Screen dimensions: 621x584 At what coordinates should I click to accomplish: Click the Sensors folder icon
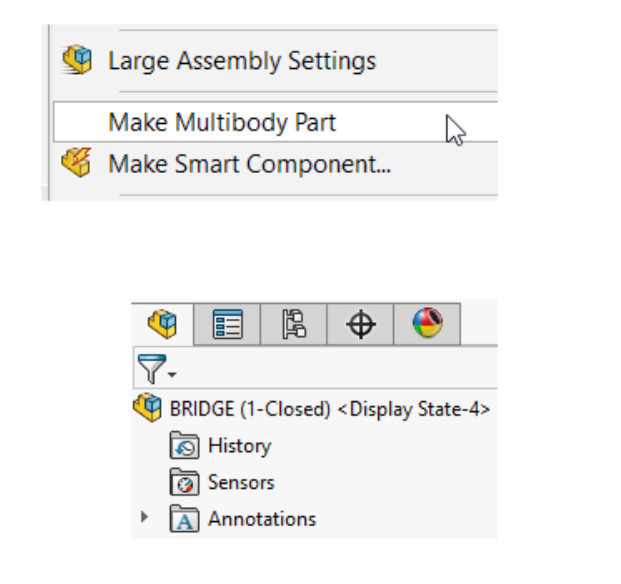(x=186, y=483)
